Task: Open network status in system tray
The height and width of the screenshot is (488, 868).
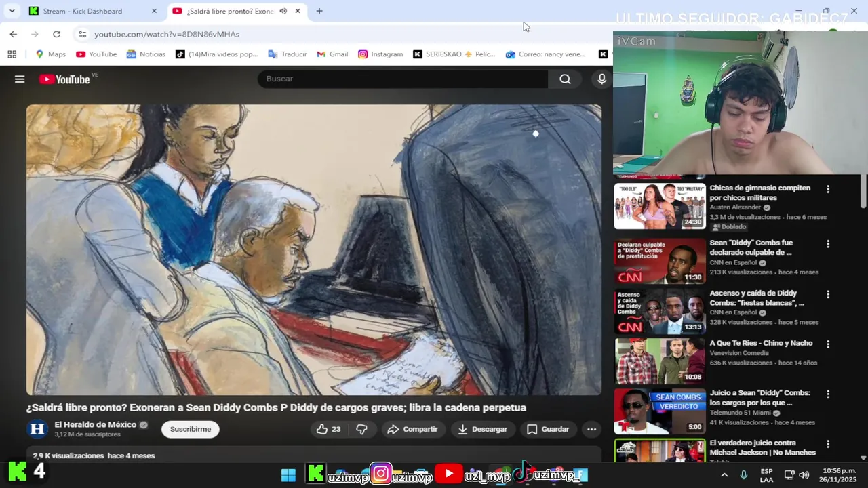Action: point(789,475)
